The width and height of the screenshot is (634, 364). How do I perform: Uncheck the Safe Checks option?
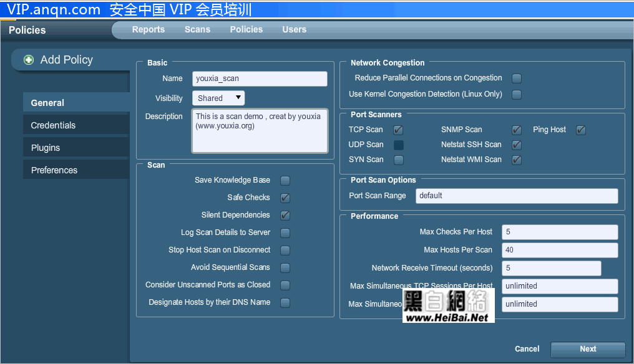click(x=285, y=198)
